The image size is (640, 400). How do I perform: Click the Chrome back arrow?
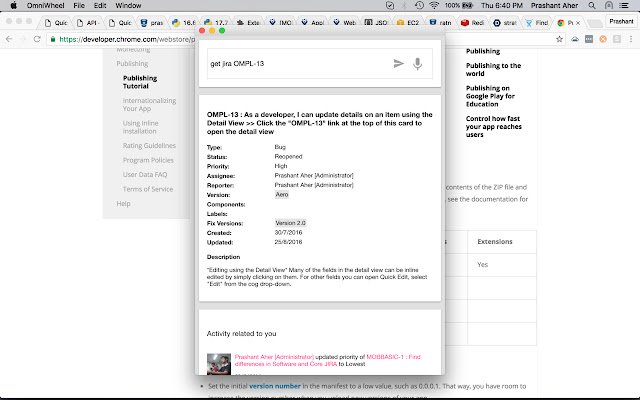pos(9,39)
